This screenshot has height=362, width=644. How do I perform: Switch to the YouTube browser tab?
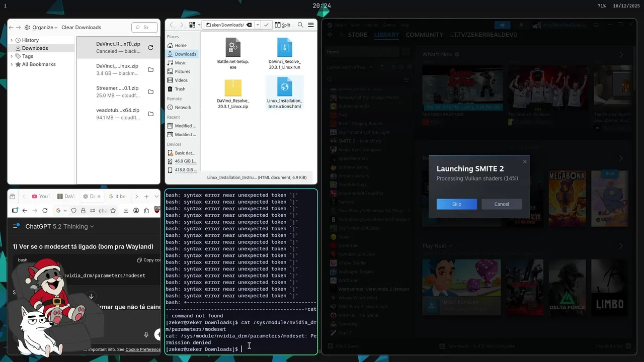41,197
